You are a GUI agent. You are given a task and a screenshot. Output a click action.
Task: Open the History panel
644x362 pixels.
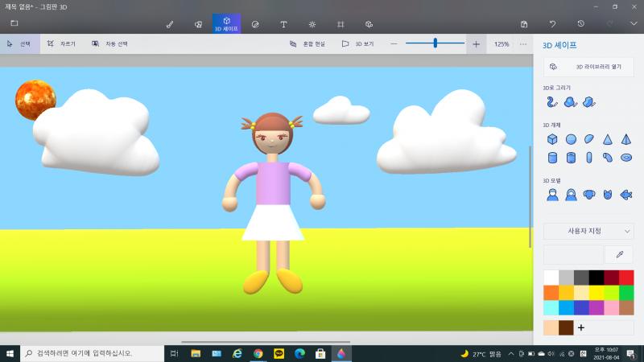580,24
